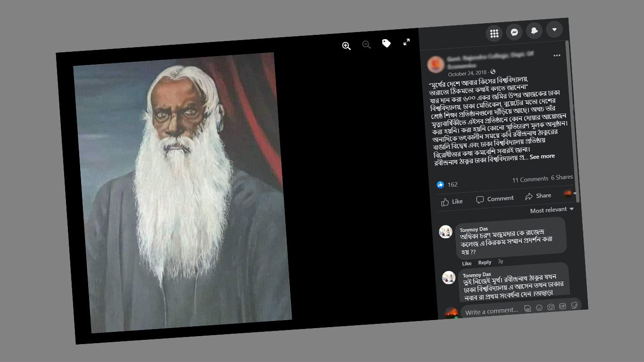Image resolution: width=644 pixels, height=362 pixels.
Task: Click the page's profile picture on the post
Action: pos(436,65)
